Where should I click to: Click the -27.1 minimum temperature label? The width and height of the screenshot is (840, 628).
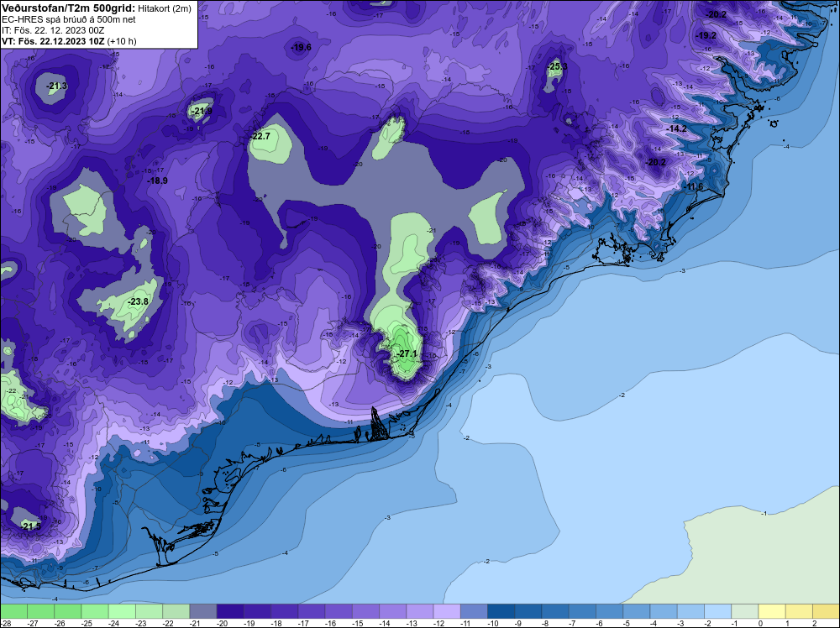click(x=407, y=354)
